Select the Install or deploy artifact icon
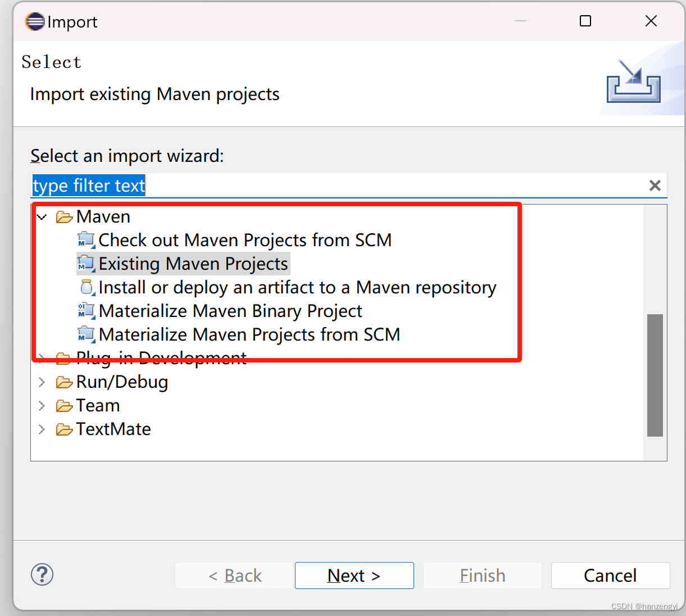The height and width of the screenshot is (616, 686). tap(86, 287)
